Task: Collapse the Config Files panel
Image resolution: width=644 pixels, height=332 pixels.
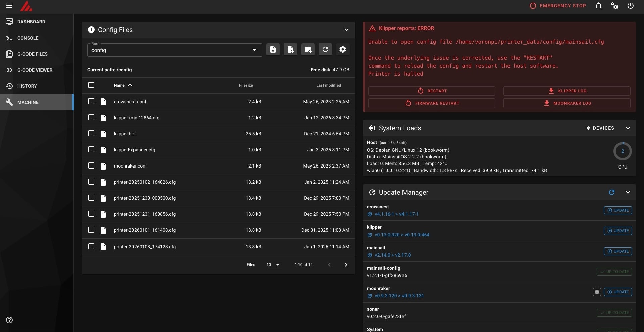Action: [347, 30]
